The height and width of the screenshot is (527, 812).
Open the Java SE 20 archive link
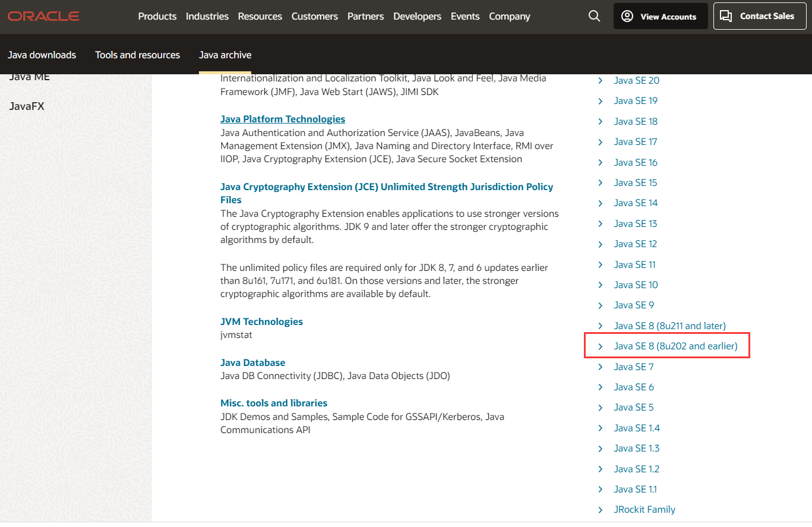(636, 80)
